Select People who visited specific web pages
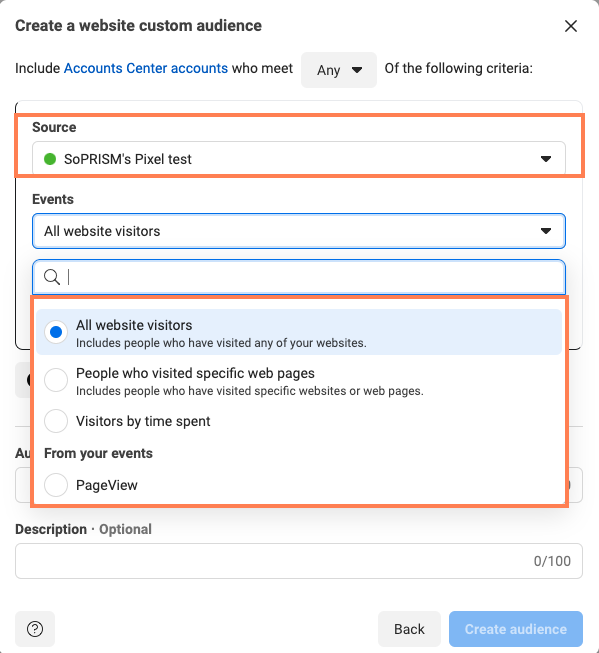This screenshot has height=653, width=599. click(56, 380)
